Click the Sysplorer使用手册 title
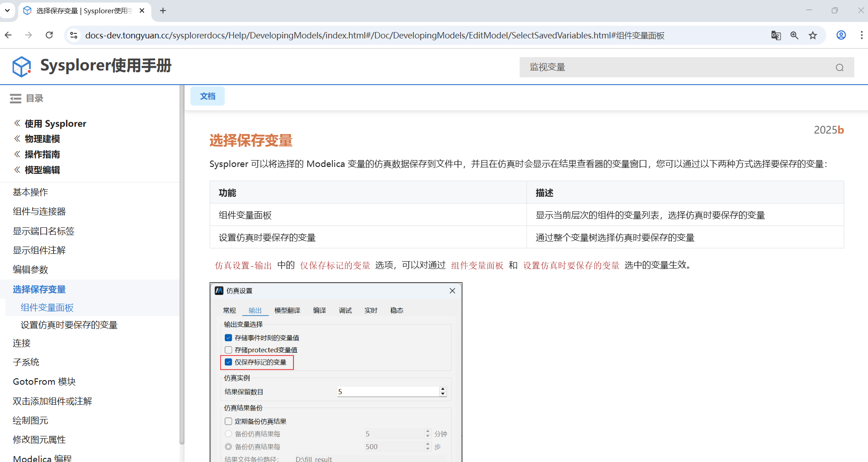This screenshot has width=868, height=462. click(x=106, y=65)
